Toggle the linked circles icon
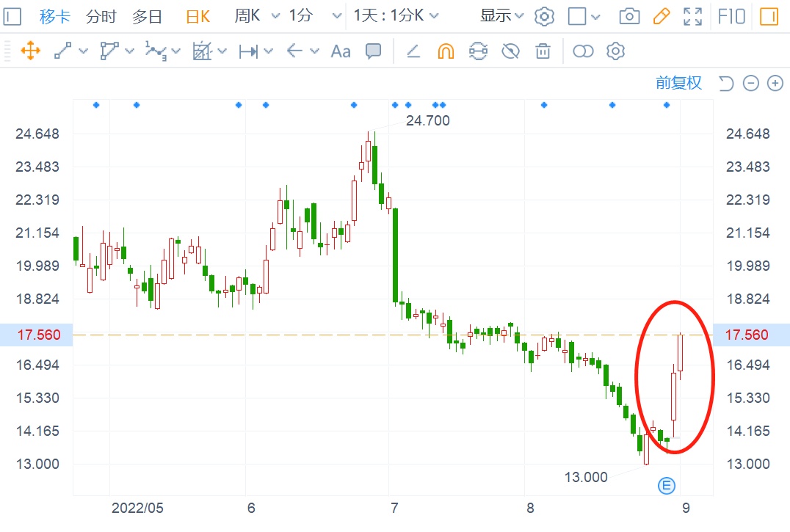The width and height of the screenshot is (790, 532). coord(584,51)
